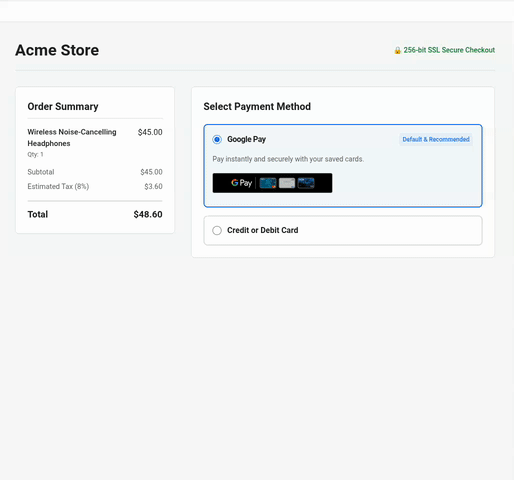Click the lock icon beside SSL Secure Checkout
514x480 pixels.
[397, 50]
